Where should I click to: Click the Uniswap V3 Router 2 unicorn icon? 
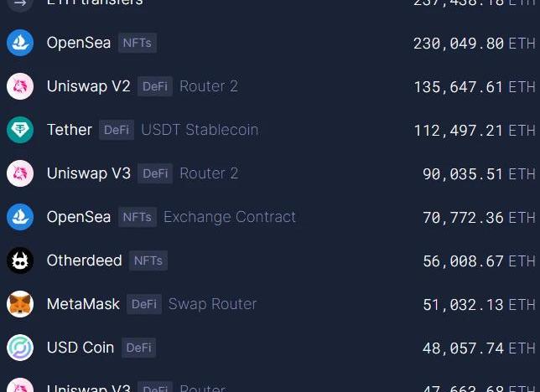[x=20, y=173]
